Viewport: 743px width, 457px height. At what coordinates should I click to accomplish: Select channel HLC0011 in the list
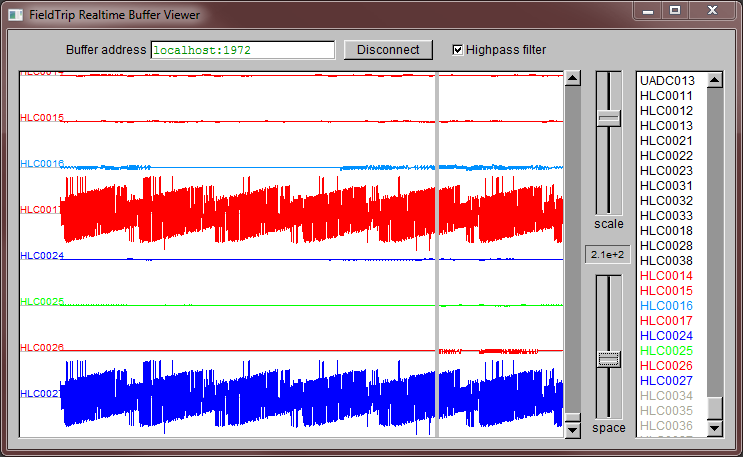[666, 96]
